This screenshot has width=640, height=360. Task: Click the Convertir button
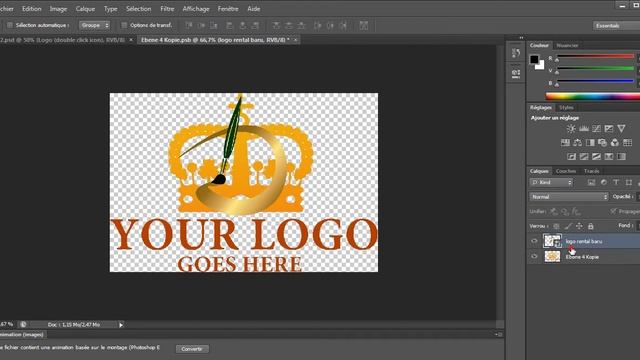(192, 349)
